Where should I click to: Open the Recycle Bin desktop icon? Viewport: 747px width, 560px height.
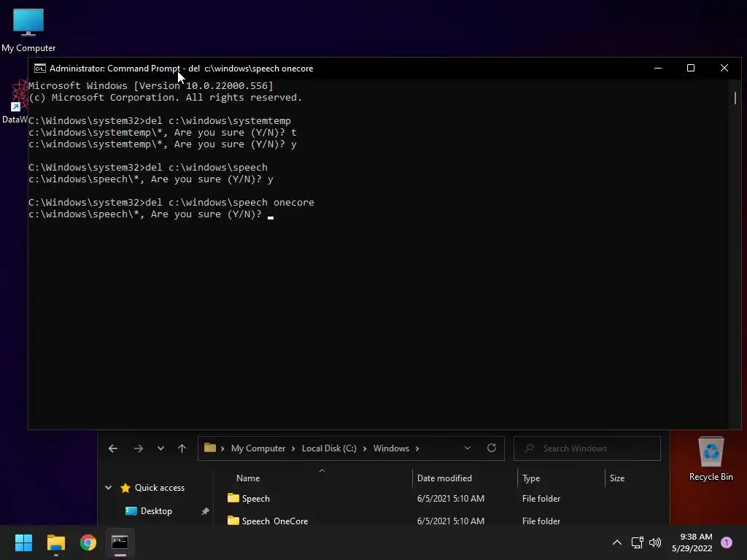(711, 459)
